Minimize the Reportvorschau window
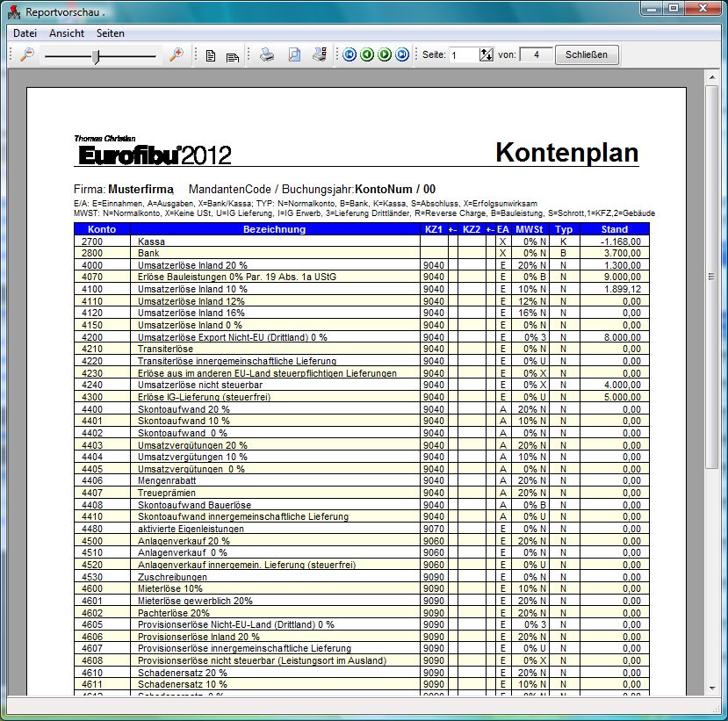Image resolution: width=728 pixels, height=721 pixels. [x=652, y=9]
